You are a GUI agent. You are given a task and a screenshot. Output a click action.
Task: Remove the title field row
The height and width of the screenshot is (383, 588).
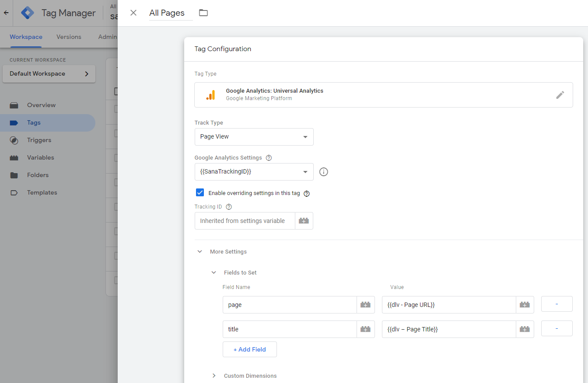pyautogui.click(x=557, y=328)
